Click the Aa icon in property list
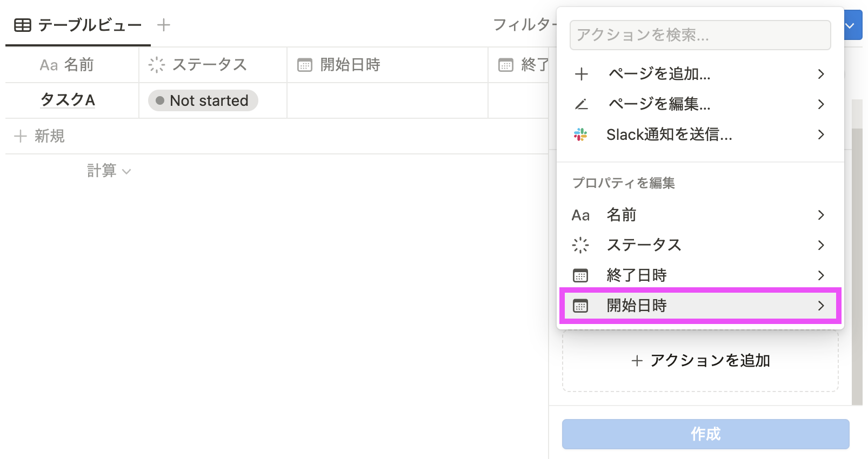This screenshot has height=459, width=868. click(580, 215)
